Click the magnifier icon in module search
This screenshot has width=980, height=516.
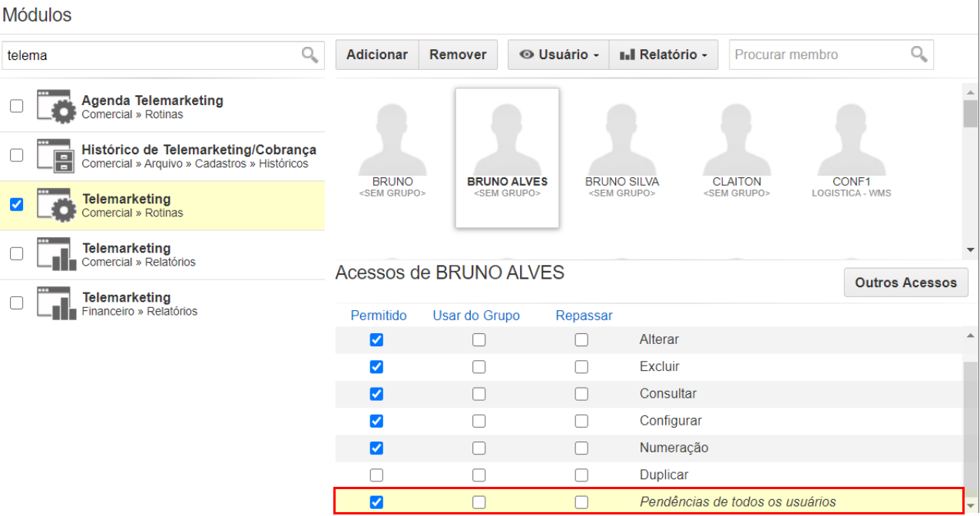[310, 55]
